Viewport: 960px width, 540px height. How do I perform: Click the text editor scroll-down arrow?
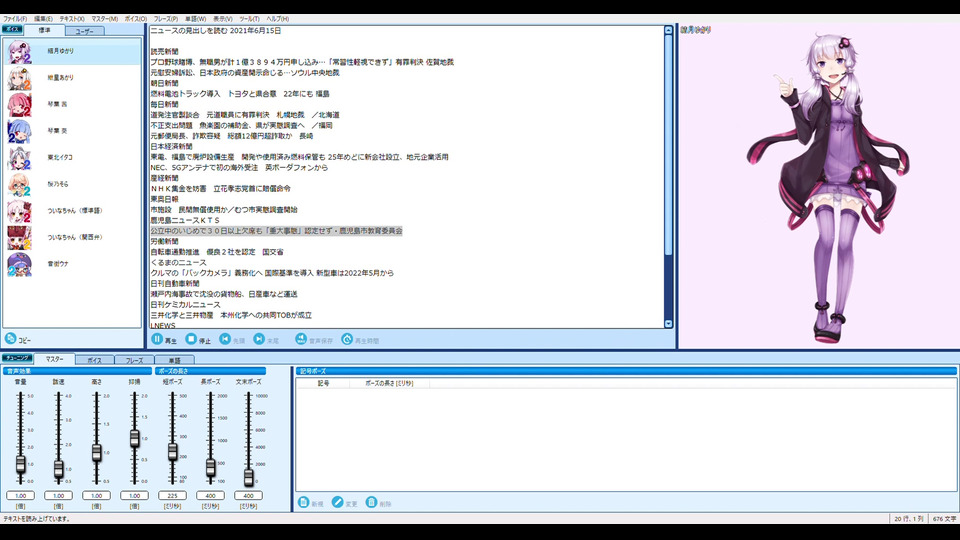click(668, 324)
